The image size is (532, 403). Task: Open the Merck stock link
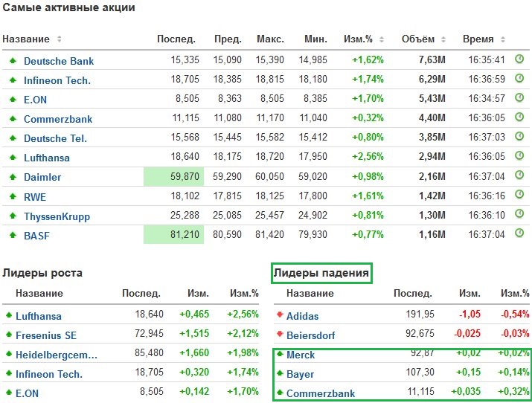[x=300, y=355]
